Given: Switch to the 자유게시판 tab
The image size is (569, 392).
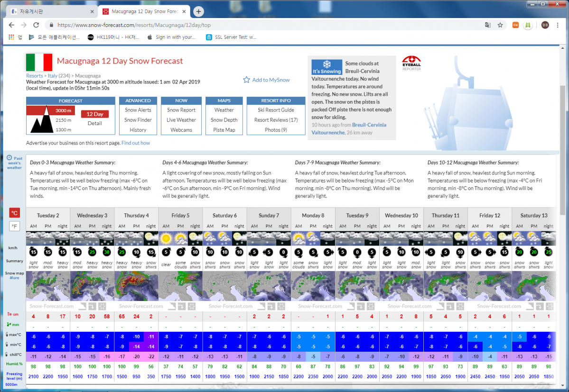Looking at the screenshot, I should [52, 11].
